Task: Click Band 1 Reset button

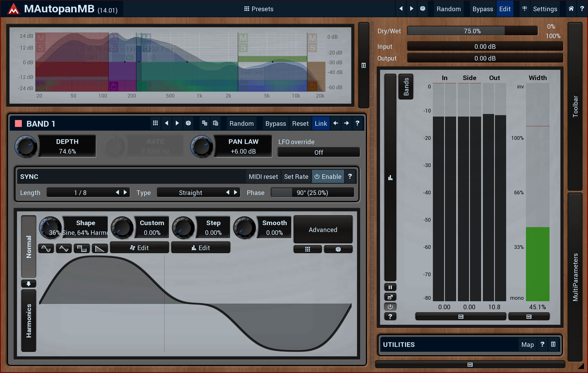Action: (x=300, y=123)
